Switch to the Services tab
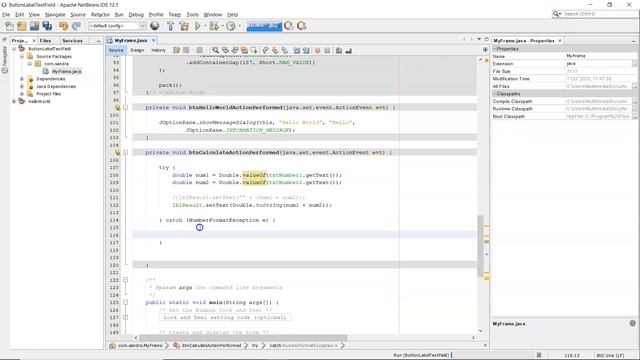This screenshot has height=360, width=640. coord(73,40)
